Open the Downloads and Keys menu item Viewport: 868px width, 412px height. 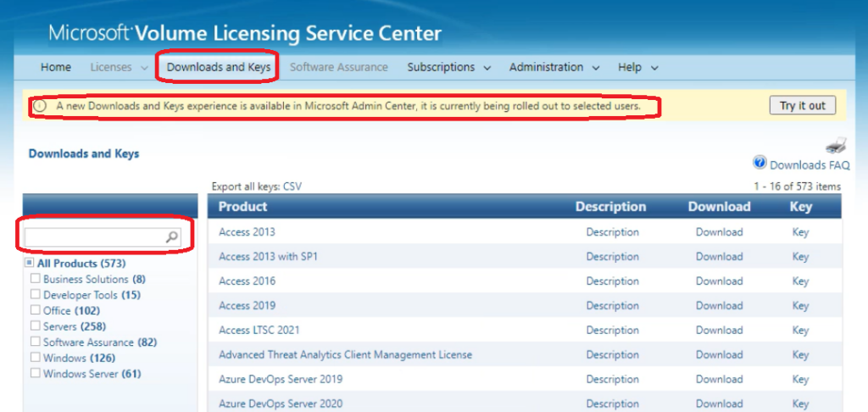[x=219, y=68]
